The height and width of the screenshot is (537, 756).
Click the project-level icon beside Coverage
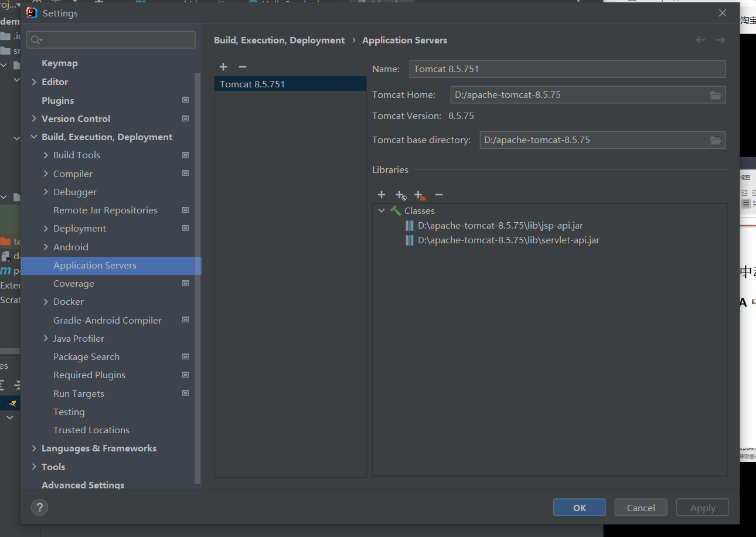186,283
